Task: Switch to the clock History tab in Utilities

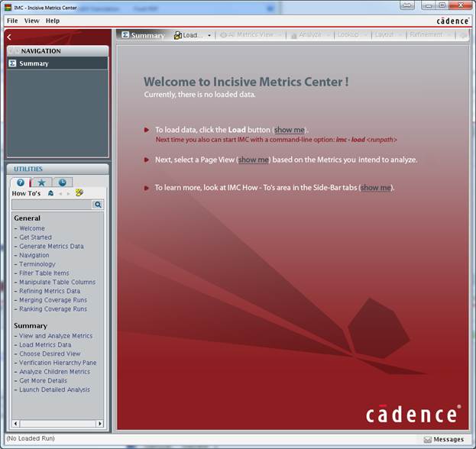Action: [62, 183]
